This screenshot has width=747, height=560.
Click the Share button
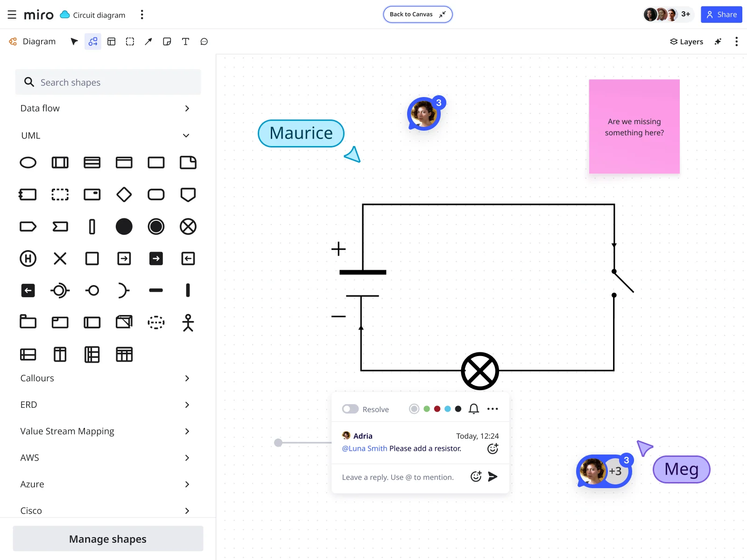(x=721, y=14)
